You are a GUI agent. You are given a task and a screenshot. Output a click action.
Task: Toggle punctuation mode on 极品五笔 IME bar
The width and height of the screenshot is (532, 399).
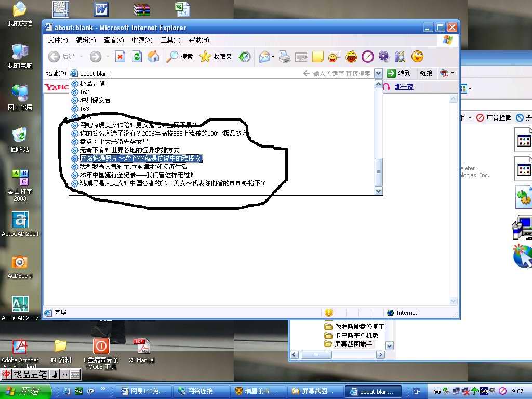[x=65, y=375]
